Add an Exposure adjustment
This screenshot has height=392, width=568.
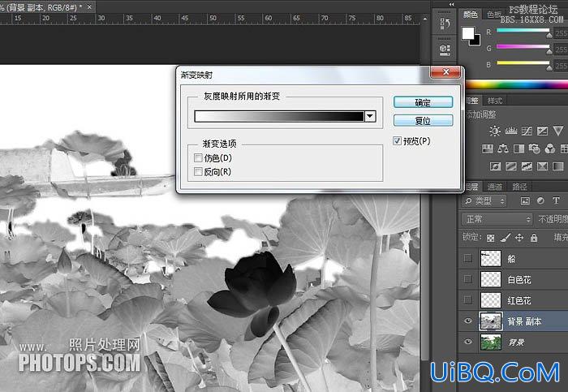542,131
